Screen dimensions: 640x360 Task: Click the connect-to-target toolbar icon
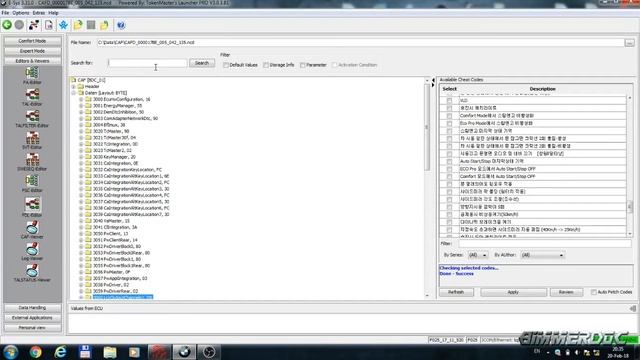point(34,25)
